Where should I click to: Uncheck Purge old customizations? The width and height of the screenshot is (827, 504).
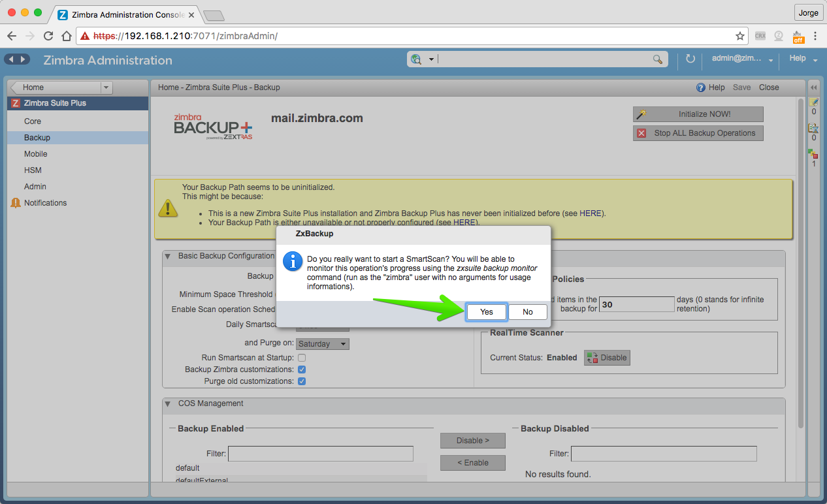[x=302, y=381]
